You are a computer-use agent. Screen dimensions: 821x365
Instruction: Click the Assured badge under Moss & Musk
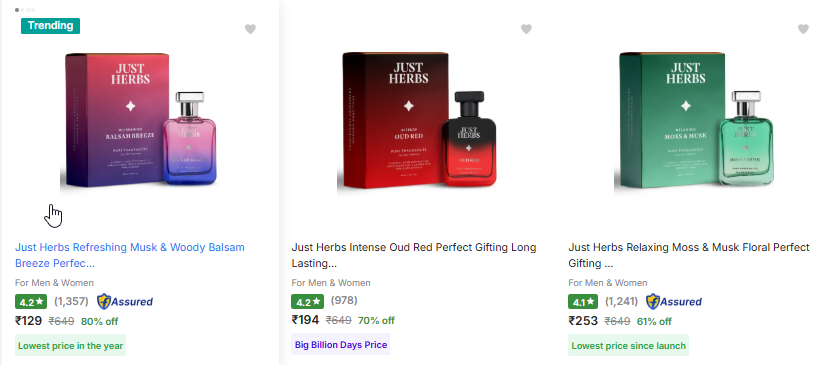pos(674,302)
